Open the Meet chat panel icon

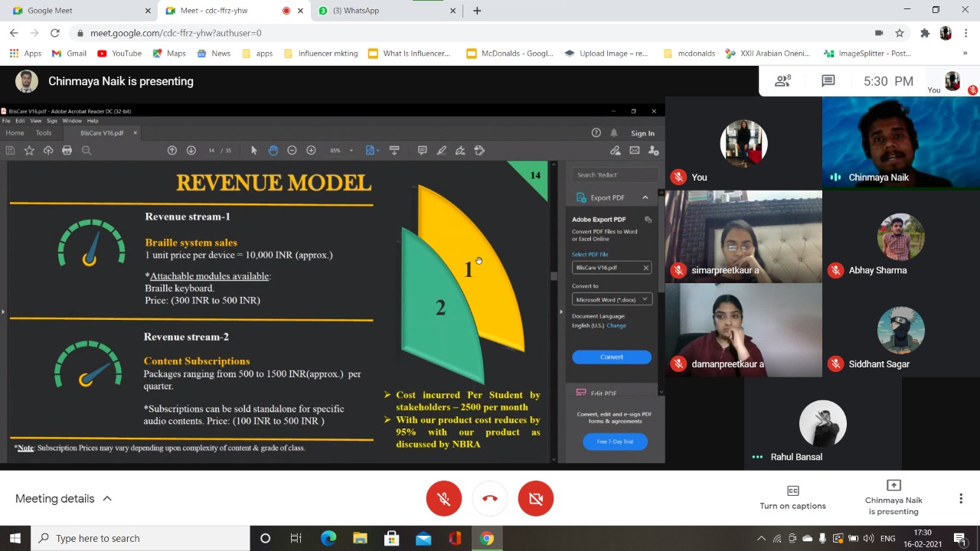[828, 81]
